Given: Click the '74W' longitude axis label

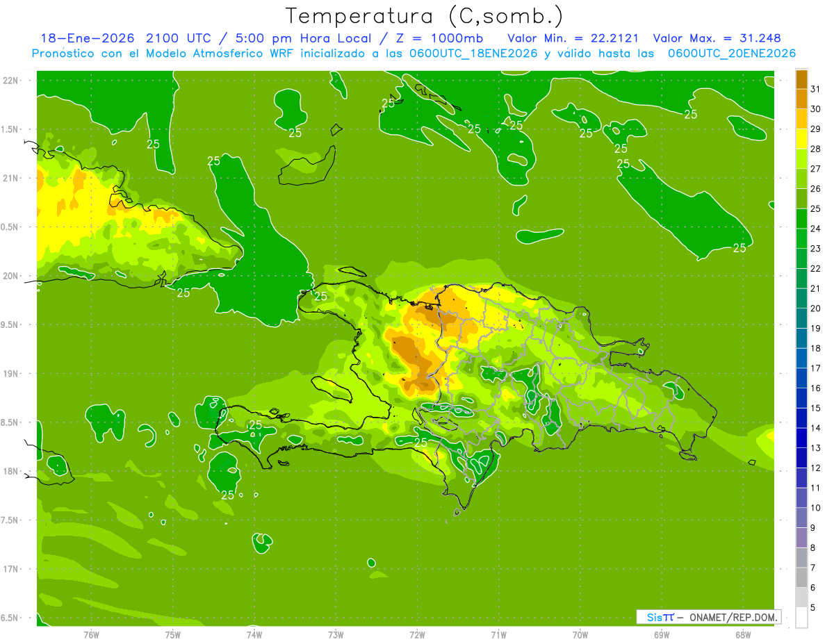Looking at the screenshot, I should pyautogui.click(x=254, y=635).
